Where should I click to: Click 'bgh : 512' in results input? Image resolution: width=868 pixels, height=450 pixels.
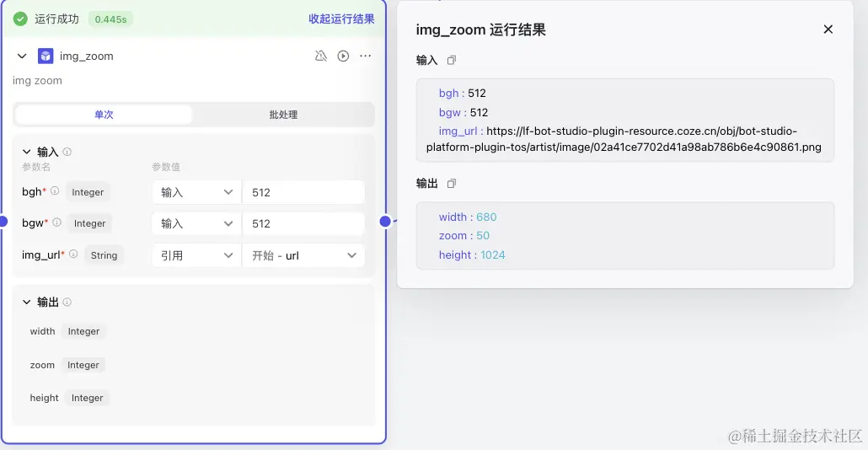click(x=463, y=93)
